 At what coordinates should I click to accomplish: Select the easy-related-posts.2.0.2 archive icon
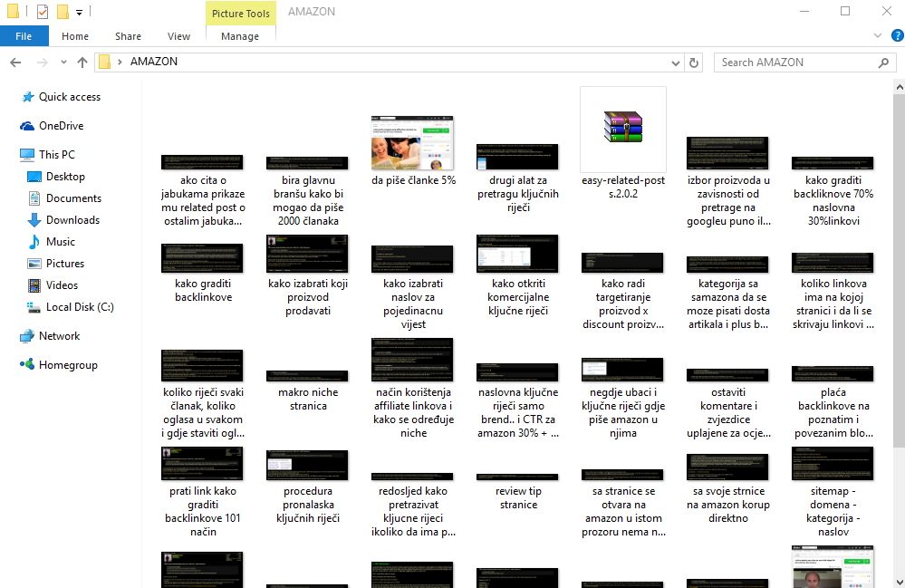point(622,127)
